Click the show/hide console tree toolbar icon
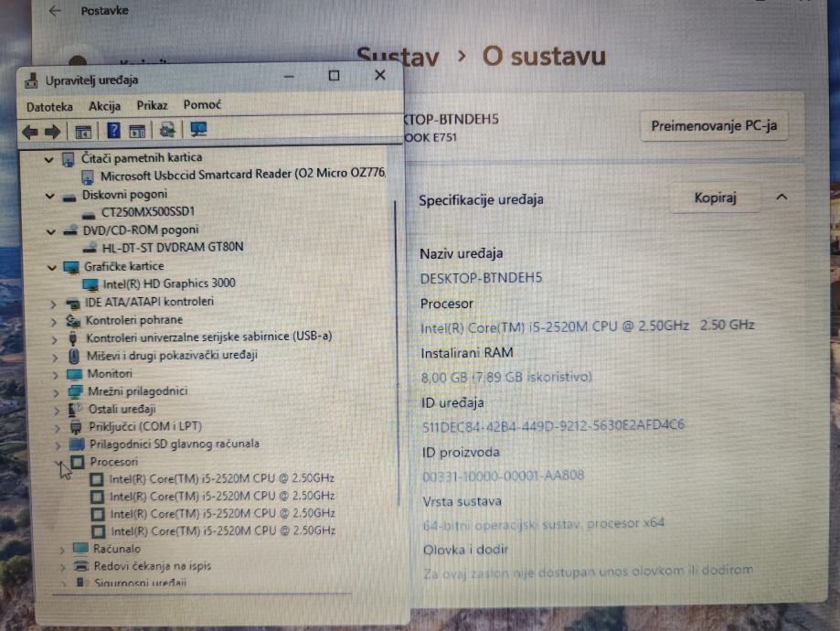The width and height of the screenshot is (840, 631). [83, 132]
